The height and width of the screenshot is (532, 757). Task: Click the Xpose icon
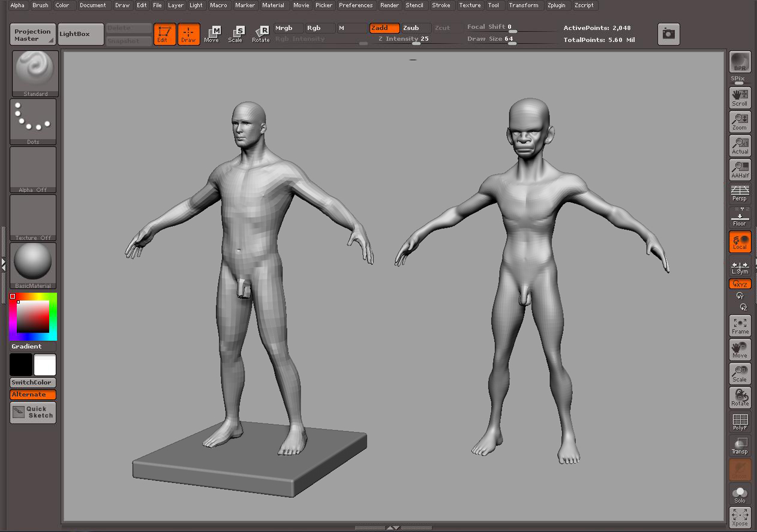740,518
